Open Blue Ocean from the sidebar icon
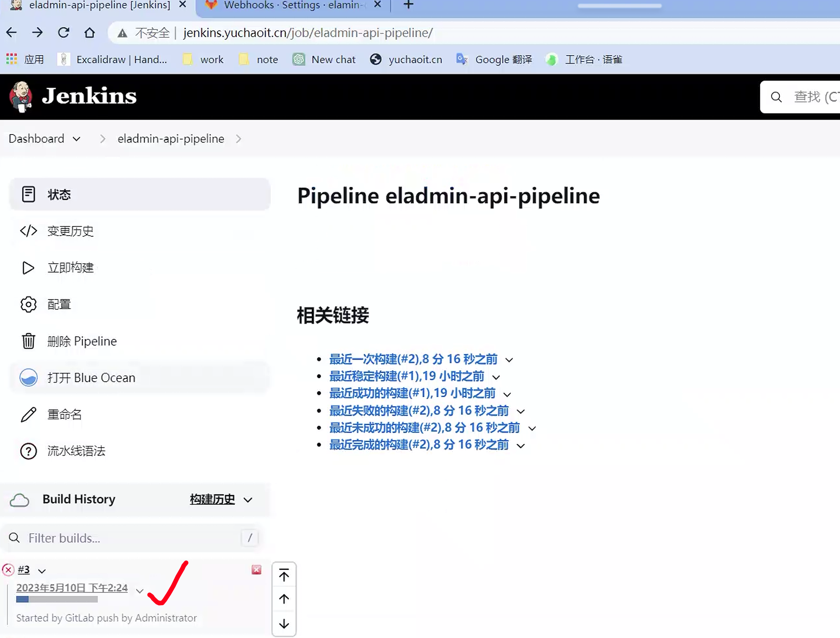Image resolution: width=840 pixels, height=638 pixels. (28, 378)
